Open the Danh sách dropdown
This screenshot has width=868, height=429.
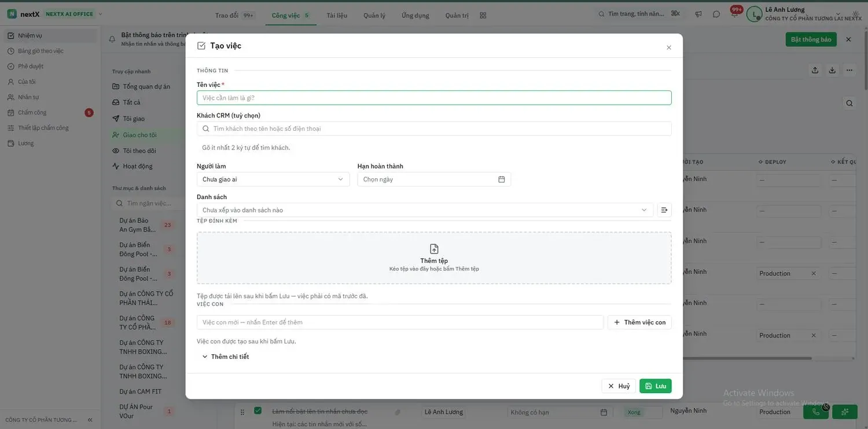(425, 210)
